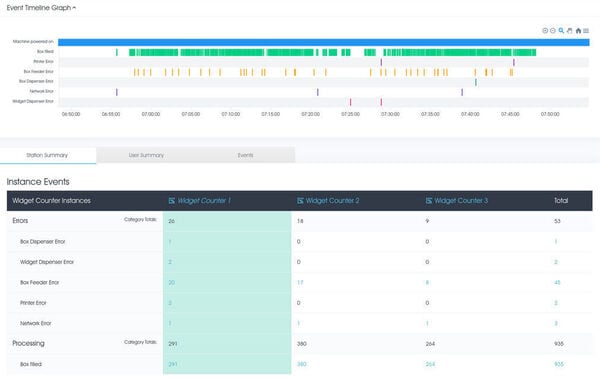The height and width of the screenshot is (388, 600).
Task: Click Box Feeder Error count 17 for Counter 2
Action: click(300, 282)
